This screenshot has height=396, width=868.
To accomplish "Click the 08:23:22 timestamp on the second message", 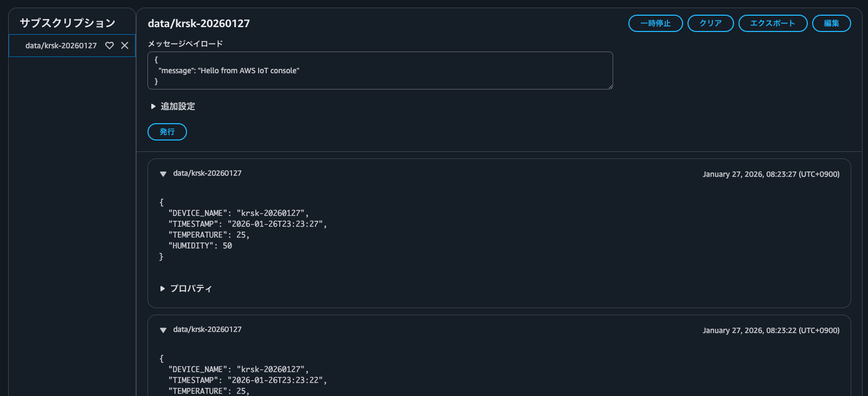I will pos(770,330).
